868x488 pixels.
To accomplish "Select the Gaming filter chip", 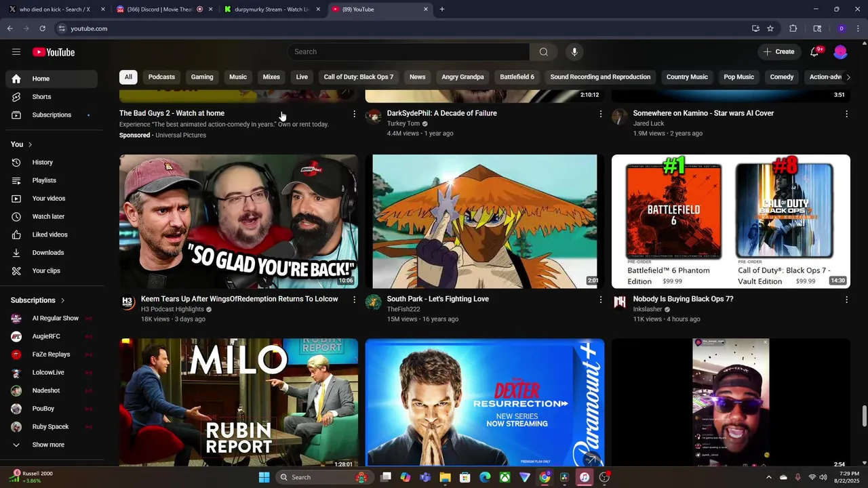I will coord(202,77).
